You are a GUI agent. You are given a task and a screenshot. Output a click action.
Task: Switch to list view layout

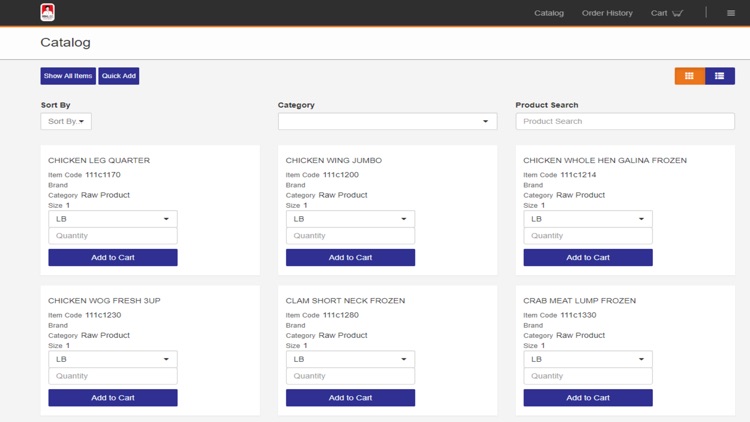pyautogui.click(x=720, y=76)
